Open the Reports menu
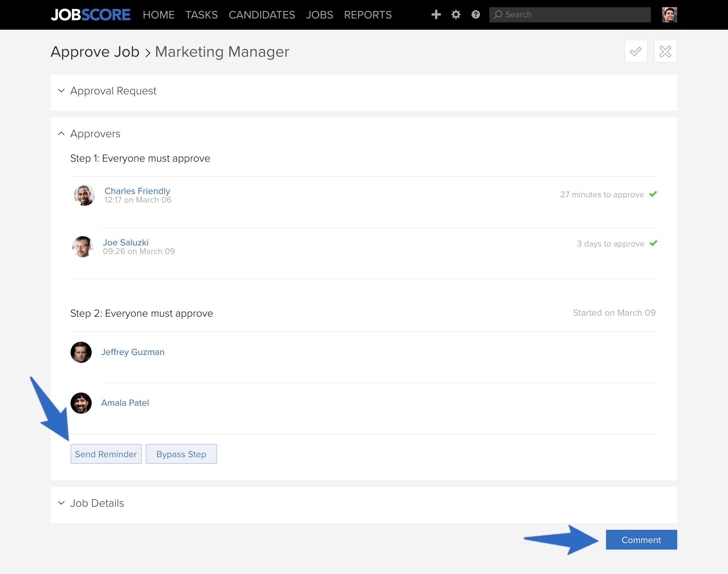728x574 pixels. click(x=368, y=15)
